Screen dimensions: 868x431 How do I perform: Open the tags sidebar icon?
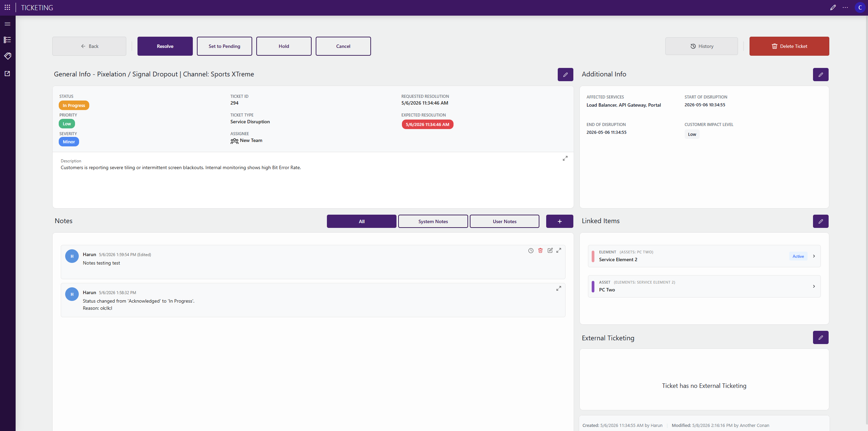coord(7,56)
